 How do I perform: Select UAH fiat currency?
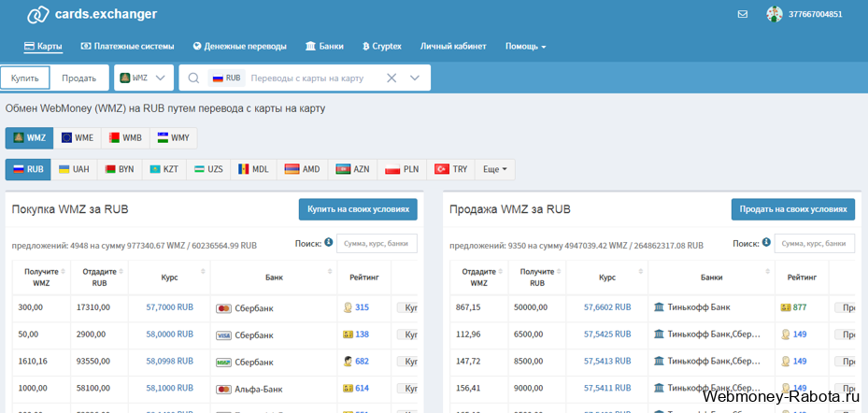point(74,169)
